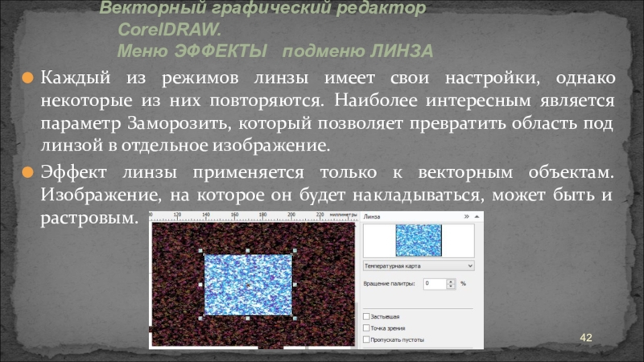Click the double-chevron icon in the Линза docker
This screenshot has width=644, height=362.
pyautogui.click(x=467, y=216)
